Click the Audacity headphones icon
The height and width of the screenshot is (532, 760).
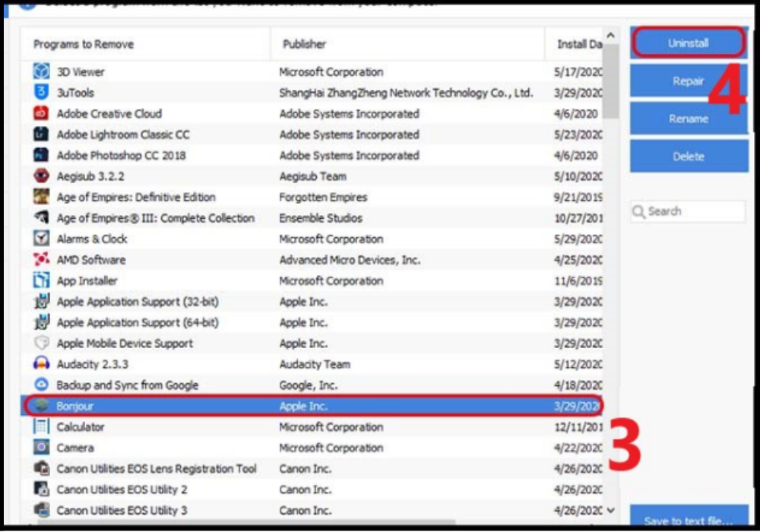click(41, 363)
